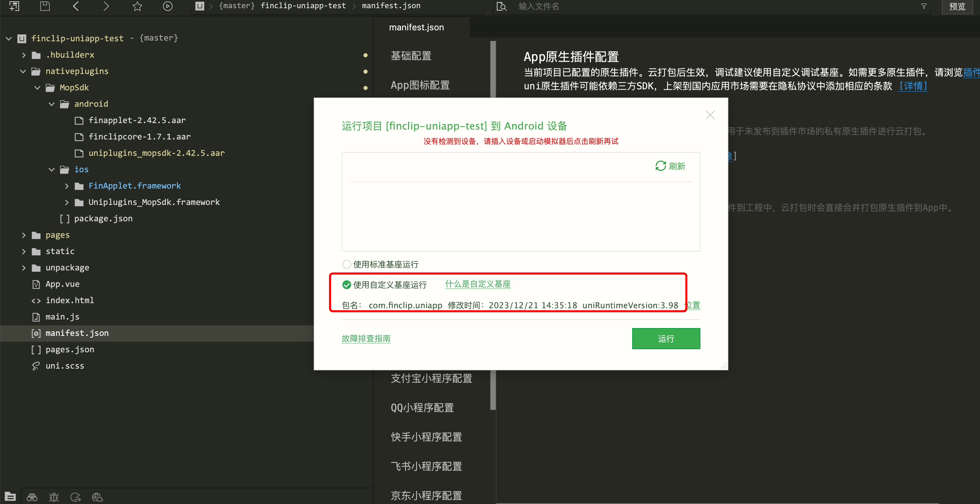Click the refresh devices icon in dialog
The image size is (980, 504).
(660, 166)
